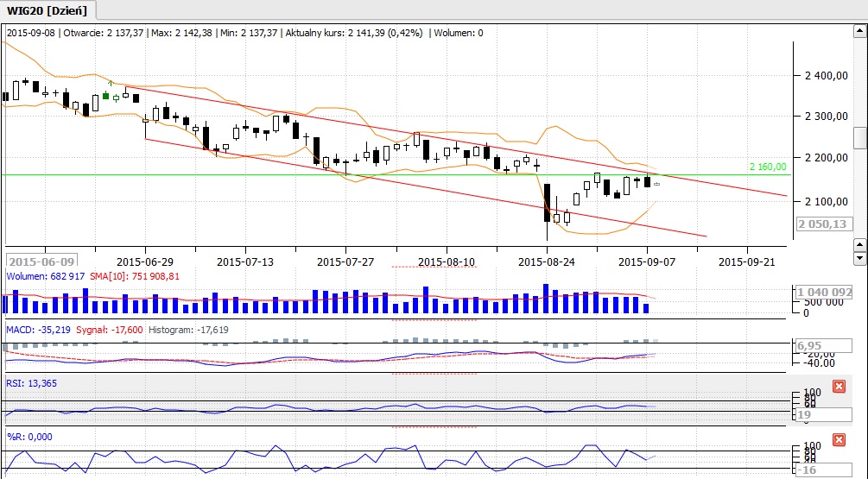The image size is (868, 479).
Task: Click 'Wolumen: 0' in header
Action: (x=459, y=33)
